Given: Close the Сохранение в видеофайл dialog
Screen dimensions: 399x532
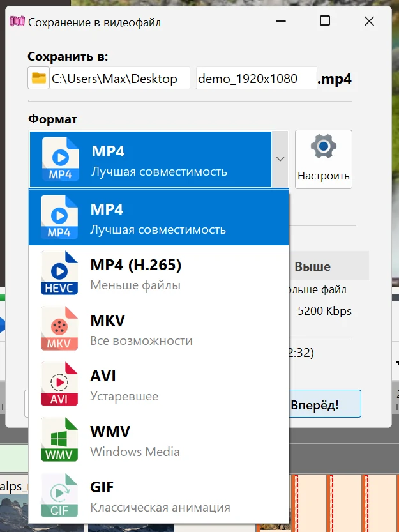Looking at the screenshot, I should point(369,21).
